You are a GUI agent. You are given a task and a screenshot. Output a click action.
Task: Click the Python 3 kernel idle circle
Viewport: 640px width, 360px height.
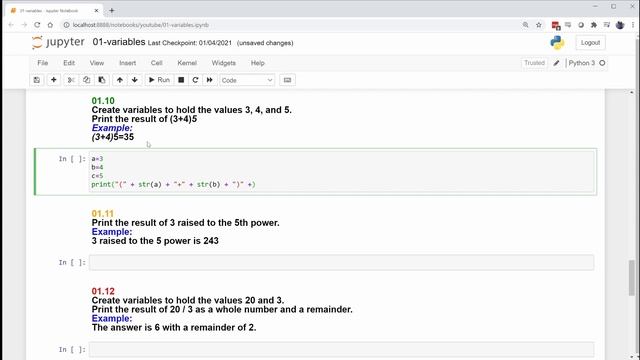[x=602, y=63]
